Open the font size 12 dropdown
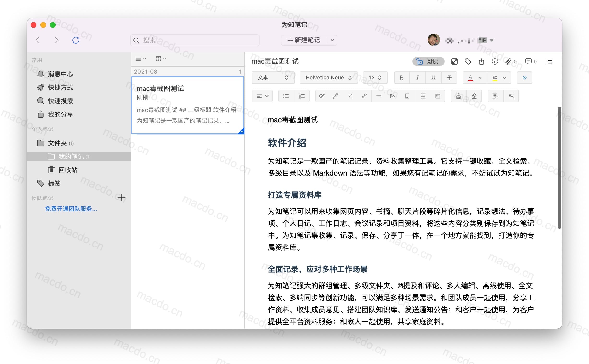The height and width of the screenshot is (364, 589). click(x=375, y=78)
